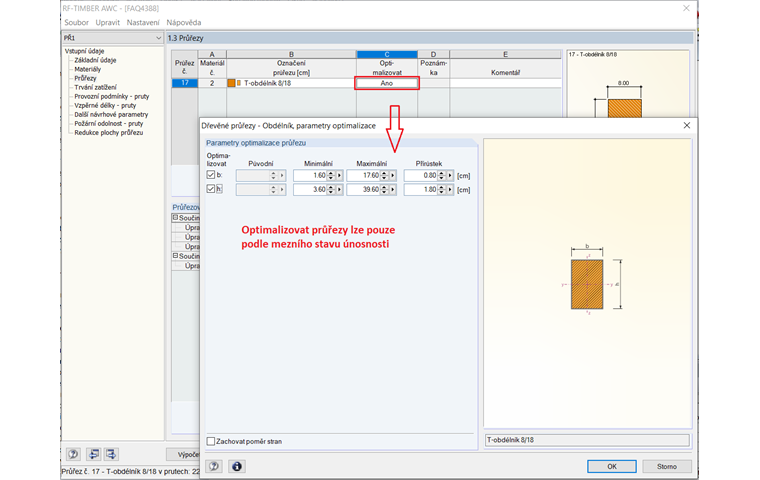Image resolution: width=760 pixels, height=480 pixels.
Task: Open arrow menu beside Přírůstek b value 0.80
Action: (x=450, y=176)
